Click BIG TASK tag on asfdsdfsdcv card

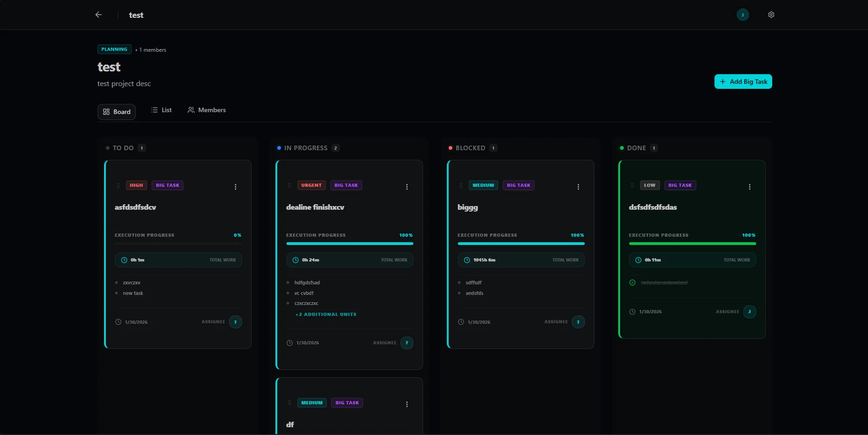168,185
